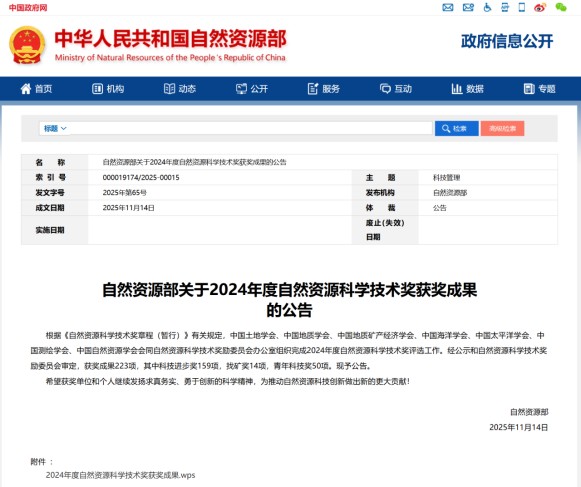Click the second mail envelope icon

pos(468,7)
